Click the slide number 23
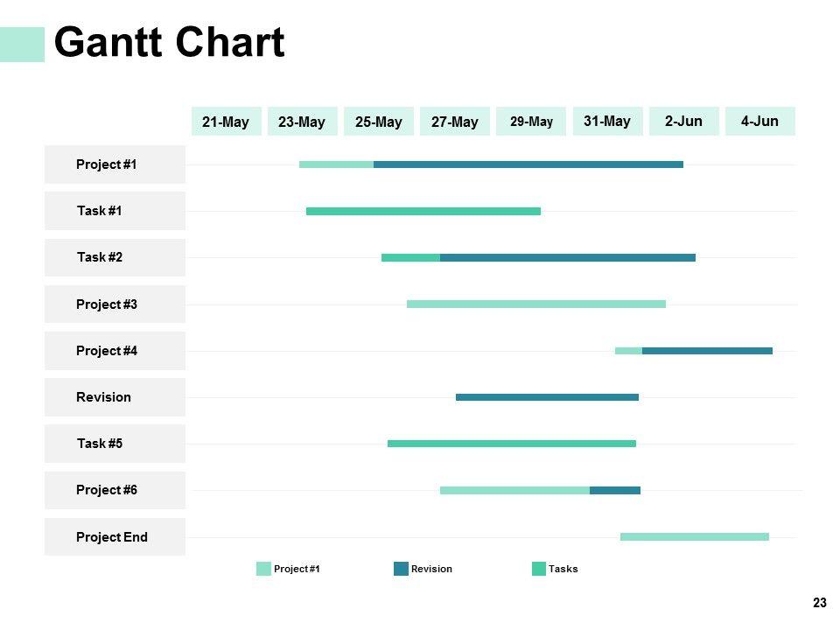This screenshot has width=840, height=630. (820, 602)
